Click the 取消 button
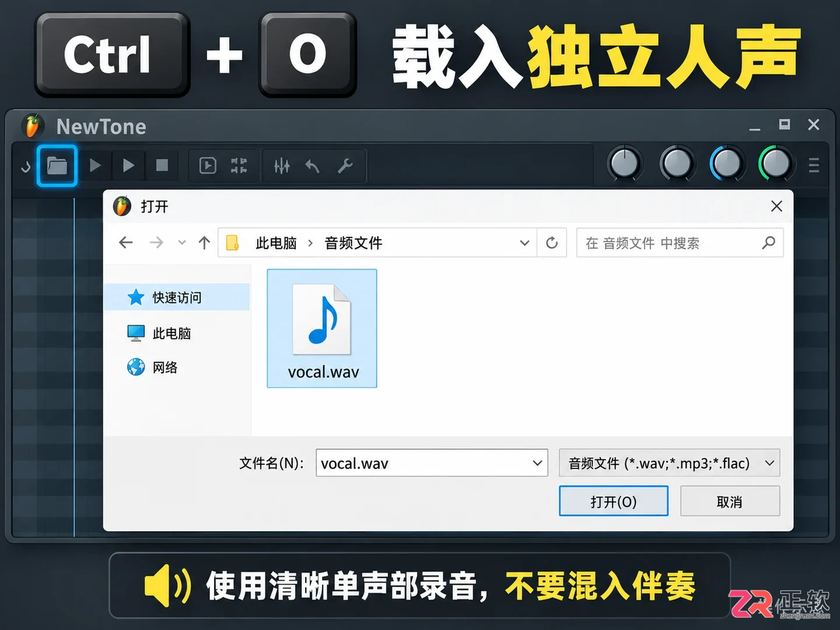The height and width of the screenshot is (630, 840). [x=730, y=501]
